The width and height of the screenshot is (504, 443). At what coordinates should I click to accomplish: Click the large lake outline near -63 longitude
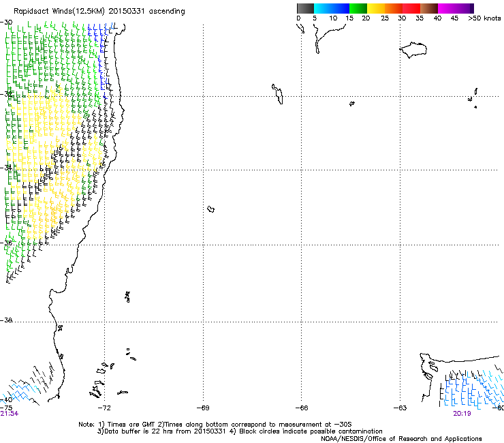click(x=413, y=50)
